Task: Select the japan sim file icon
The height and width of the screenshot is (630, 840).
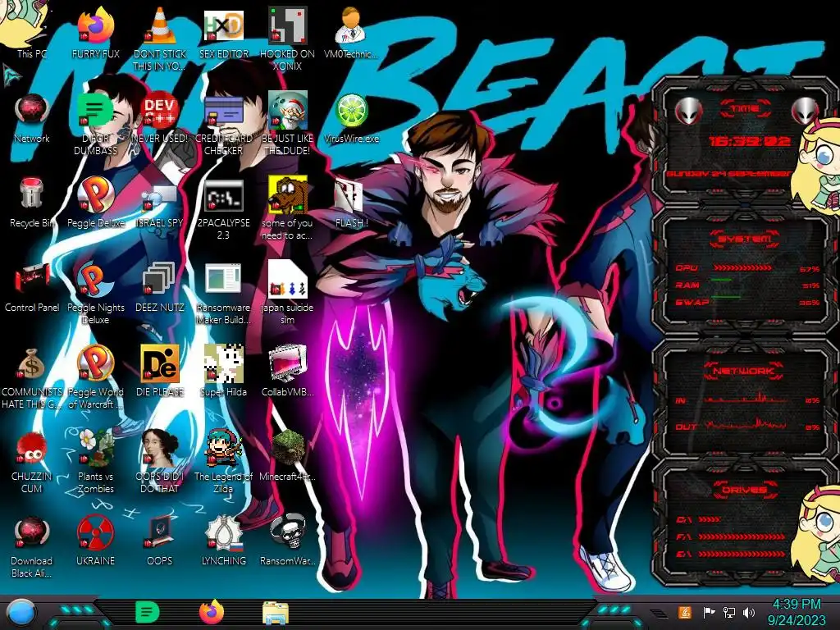Action: (x=287, y=293)
